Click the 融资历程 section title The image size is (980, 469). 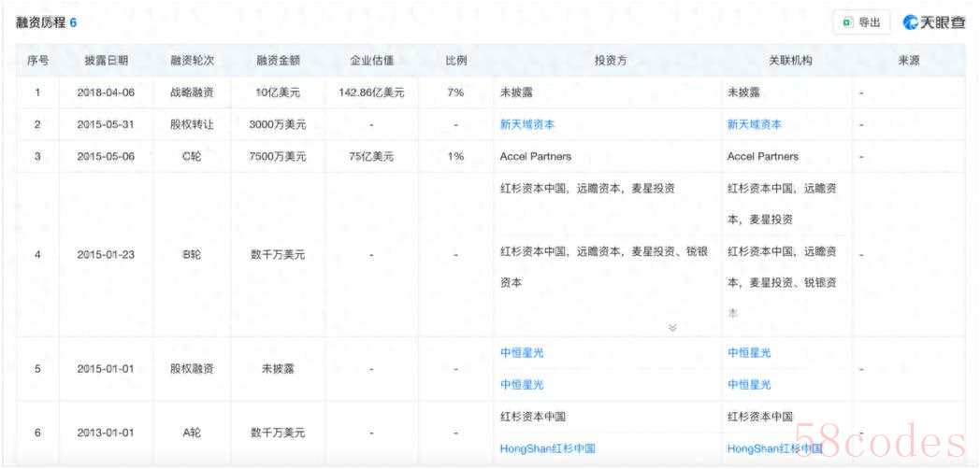[x=40, y=22]
